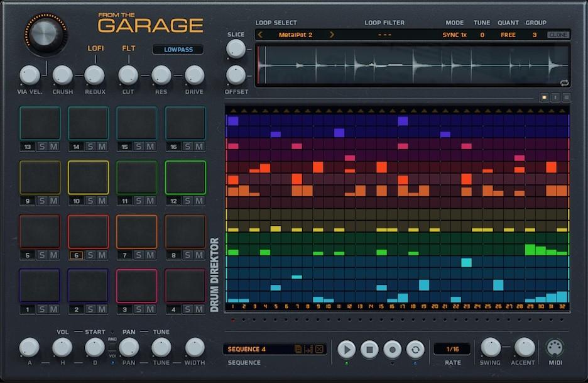The height and width of the screenshot is (383, 588).
Task: Open the SYNC 1x mode selector
Action: tap(454, 35)
